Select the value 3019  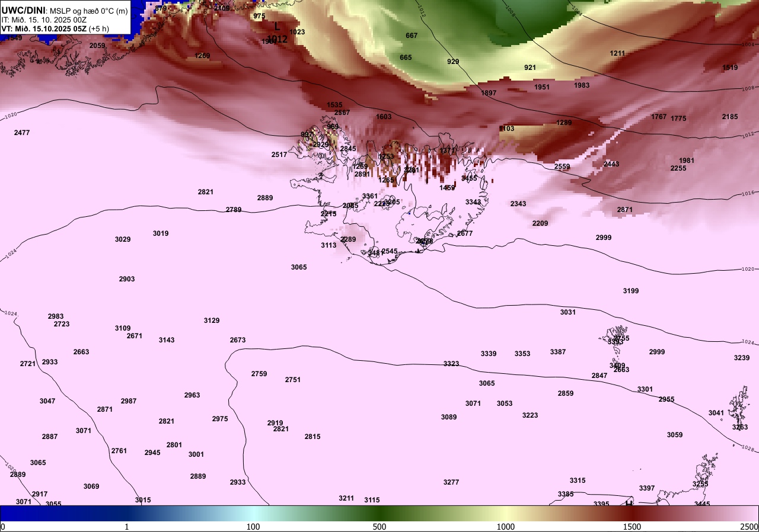point(161,233)
